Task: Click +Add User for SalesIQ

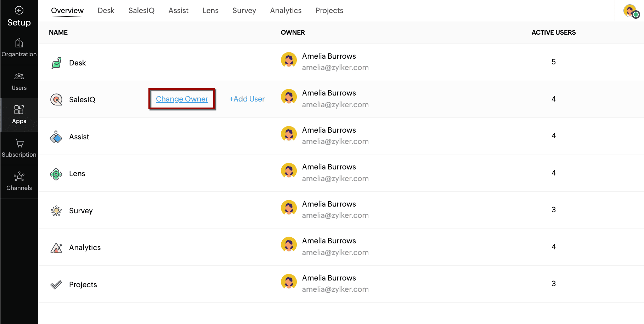Action: coord(247,99)
